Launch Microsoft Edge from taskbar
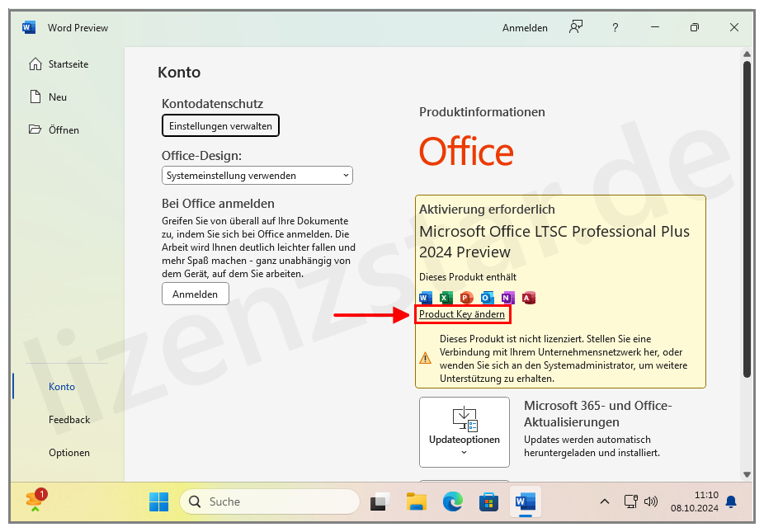 pyautogui.click(x=453, y=501)
